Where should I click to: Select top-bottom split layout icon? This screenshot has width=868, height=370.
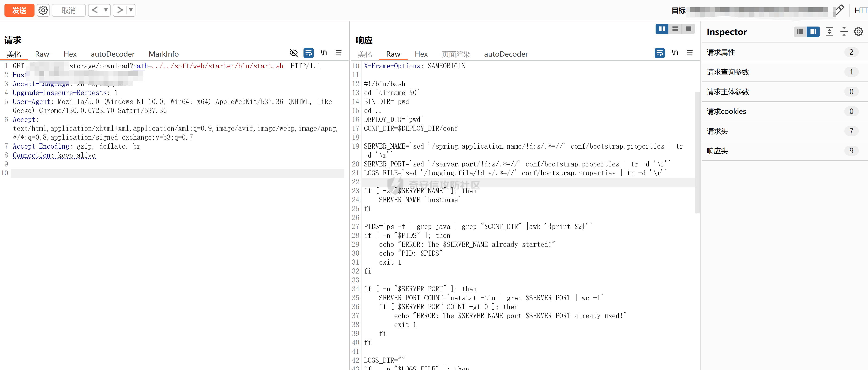[675, 29]
